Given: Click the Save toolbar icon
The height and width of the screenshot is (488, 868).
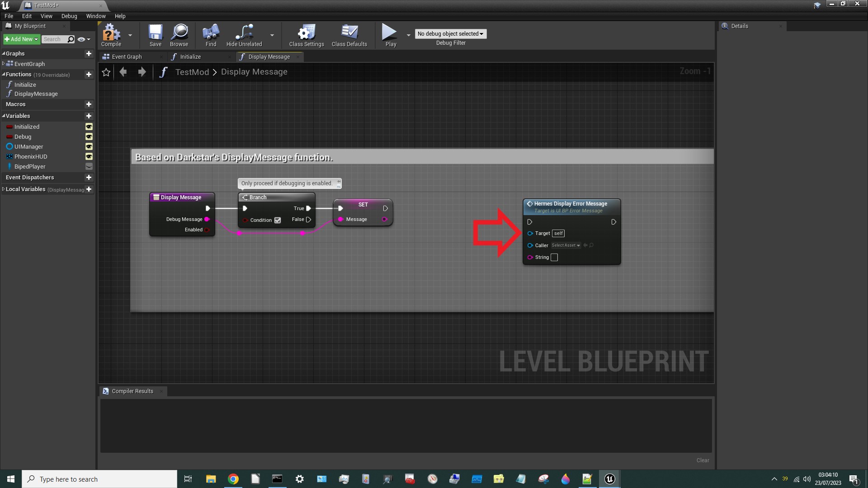Looking at the screenshot, I should (x=156, y=35).
